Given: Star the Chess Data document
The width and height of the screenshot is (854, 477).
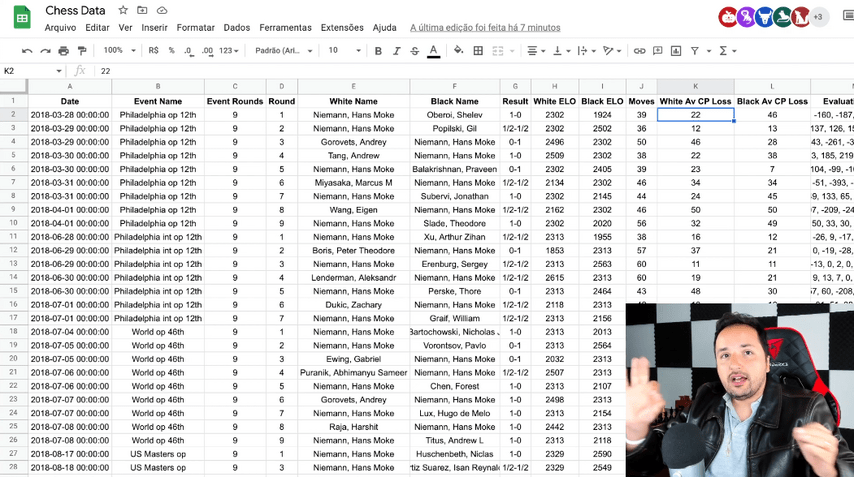Looking at the screenshot, I should (123, 10).
